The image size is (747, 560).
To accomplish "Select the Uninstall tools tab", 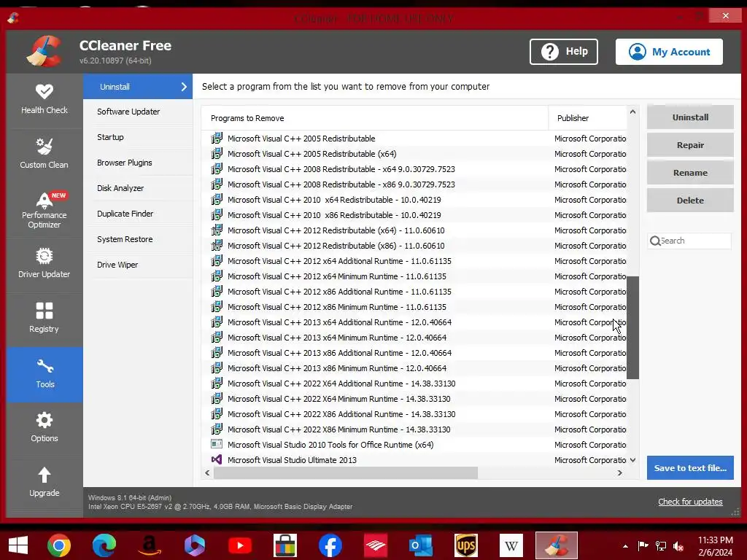I will click(x=138, y=87).
